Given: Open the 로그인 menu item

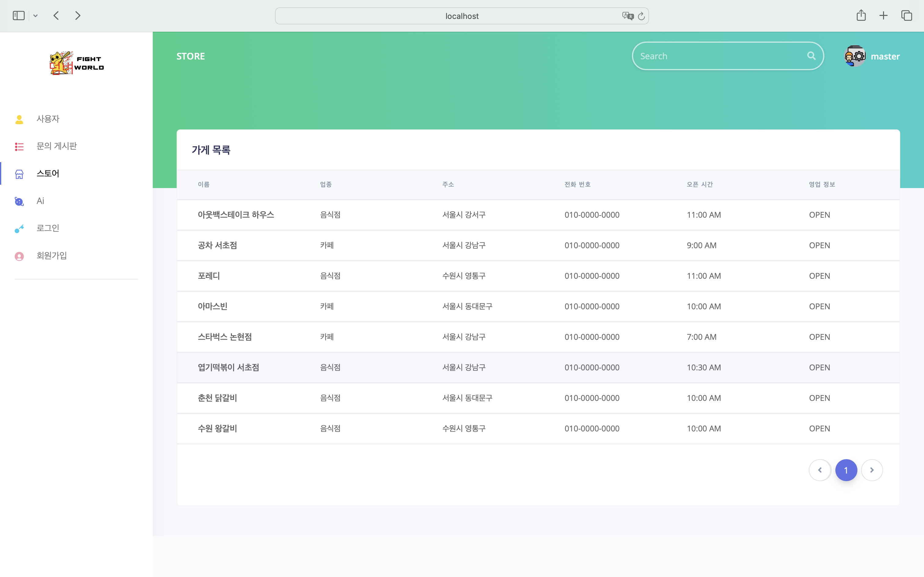Looking at the screenshot, I should (48, 228).
